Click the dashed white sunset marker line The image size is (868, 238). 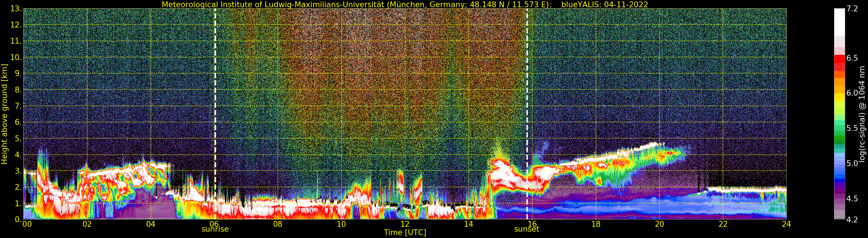click(527, 114)
